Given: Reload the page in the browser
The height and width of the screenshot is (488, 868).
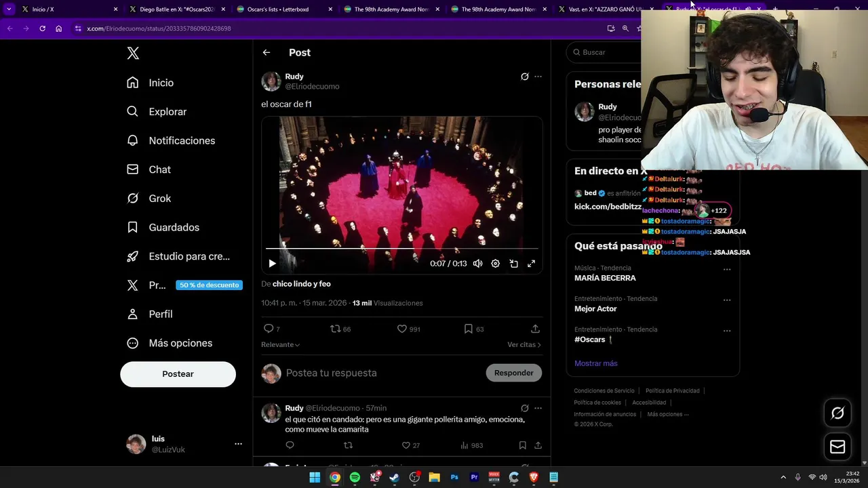Looking at the screenshot, I should point(42,28).
